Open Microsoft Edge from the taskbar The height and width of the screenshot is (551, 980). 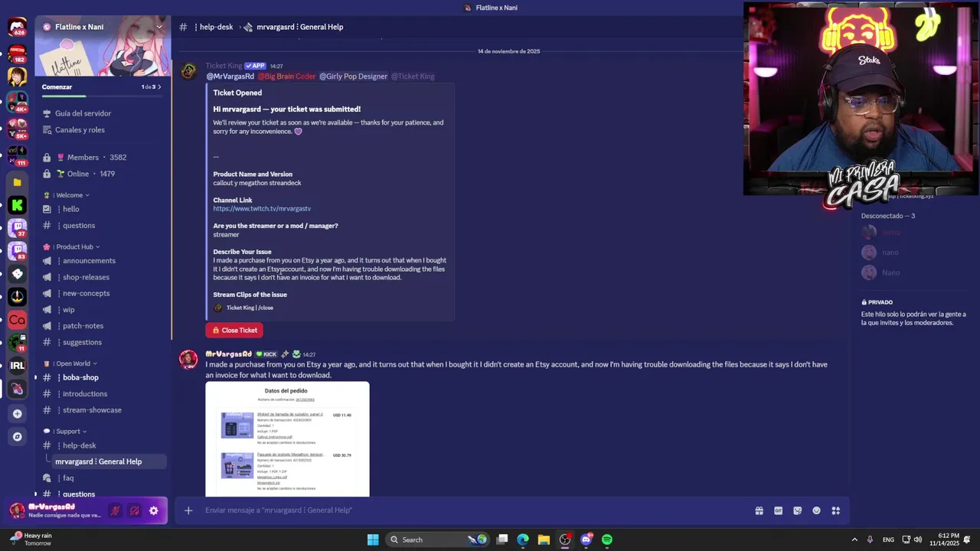pos(523,540)
